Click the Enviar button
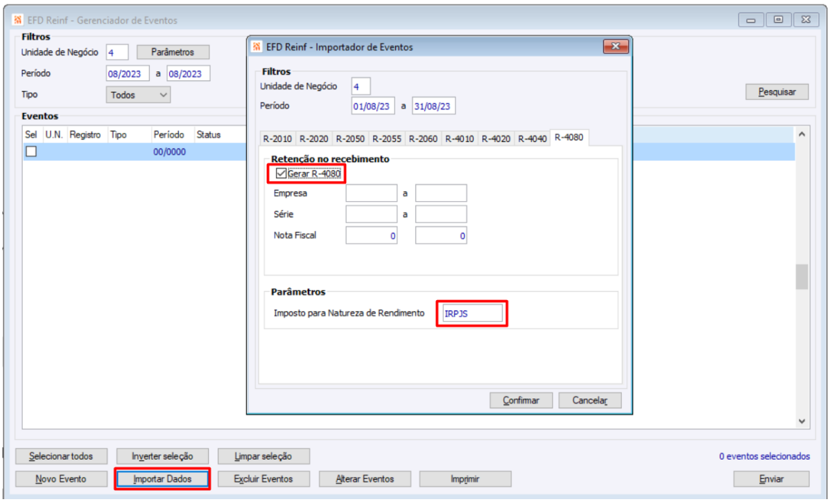The image size is (830, 504). pyautogui.click(x=771, y=479)
